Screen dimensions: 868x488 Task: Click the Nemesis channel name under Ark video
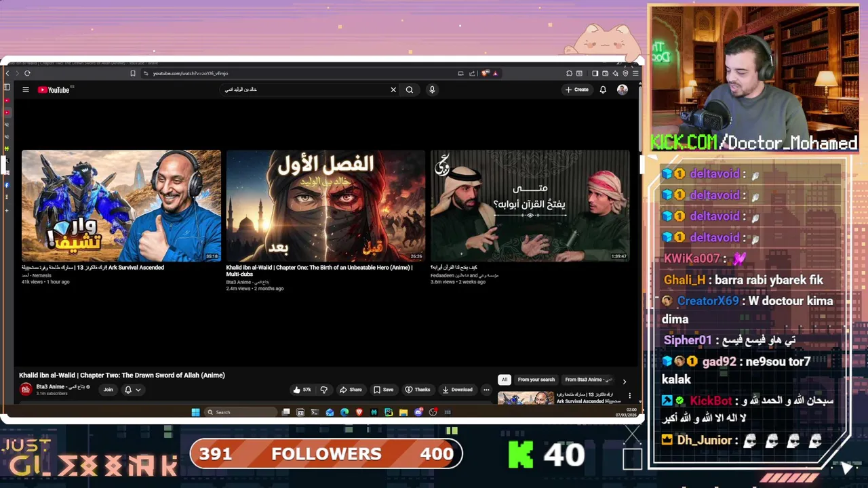(37, 275)
